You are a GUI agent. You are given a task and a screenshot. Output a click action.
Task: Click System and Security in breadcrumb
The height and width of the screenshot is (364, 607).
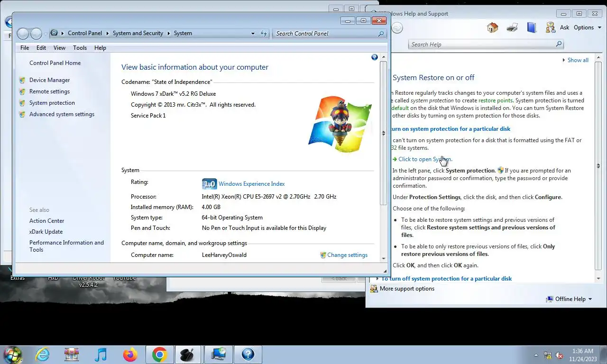click(x=138, y=34)
